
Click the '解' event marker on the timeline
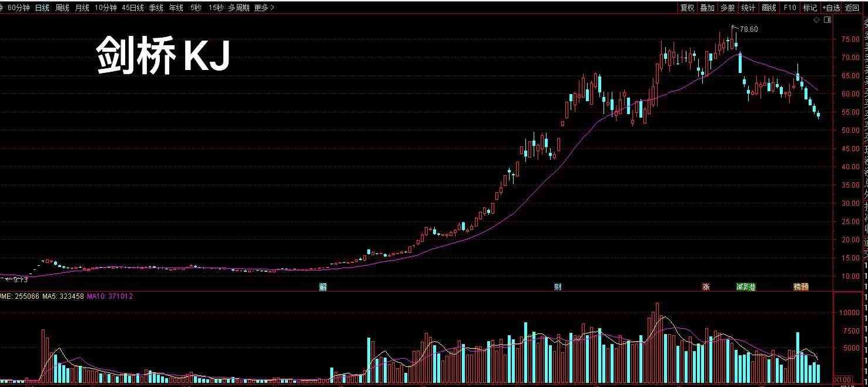[323, 287]
